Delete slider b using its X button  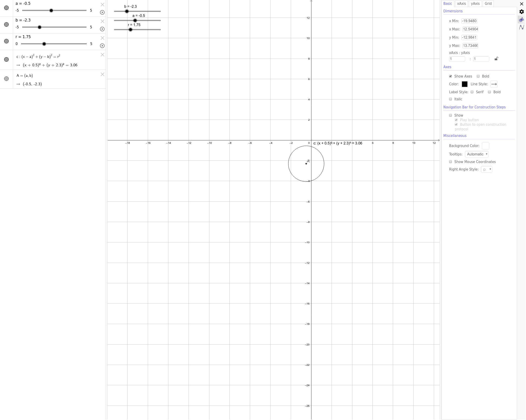click(x=102, y=21)
